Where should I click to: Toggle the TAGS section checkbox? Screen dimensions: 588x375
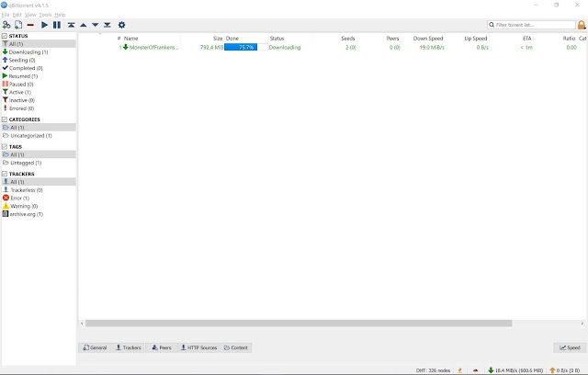(x=5, y=147)
